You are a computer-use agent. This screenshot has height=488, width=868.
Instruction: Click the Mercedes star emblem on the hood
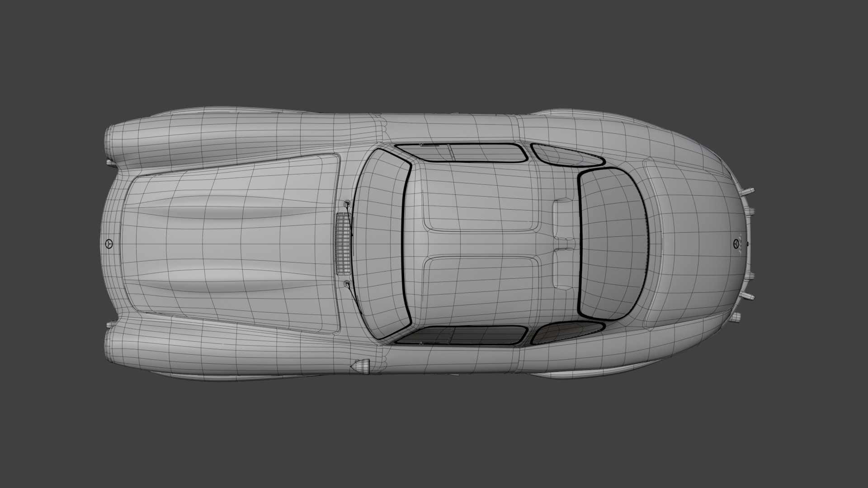(108, 244)
